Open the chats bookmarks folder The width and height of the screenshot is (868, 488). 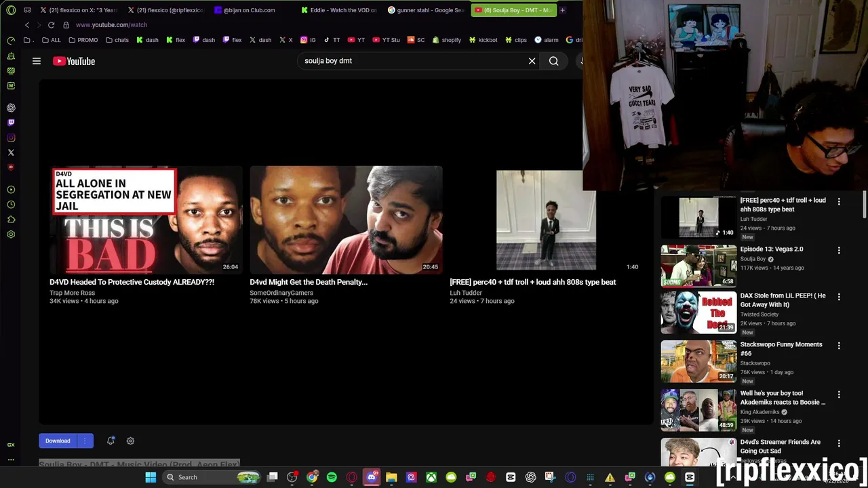coord(117,40)
